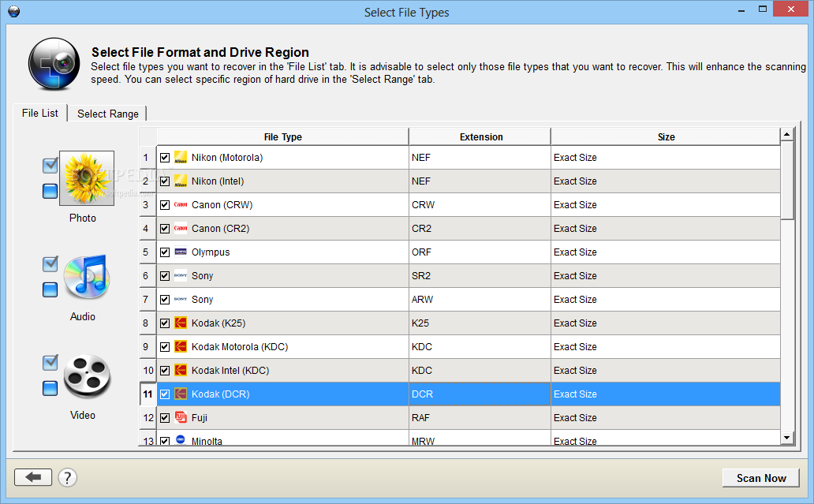
Task: Toggle the Nikon (Intel) checkbox
Action: (x=165, y=181)
